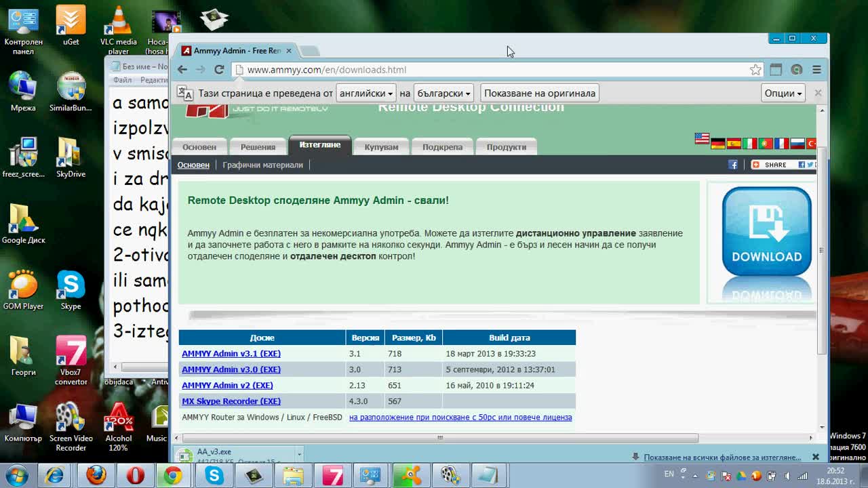Switch site language with the Russian flag

coord(797,143)
